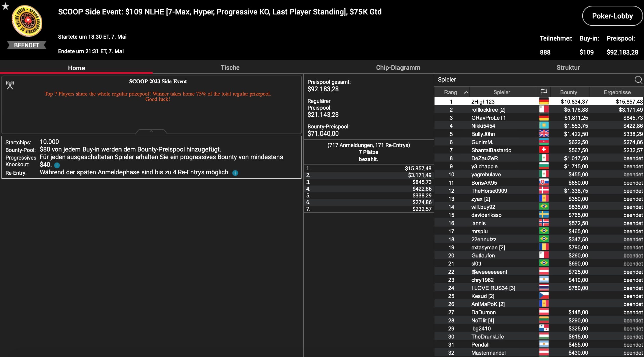This screenshot has height=357, width=644.
Task: Click the Re-Entry info icon
Action: pos(235,173)
